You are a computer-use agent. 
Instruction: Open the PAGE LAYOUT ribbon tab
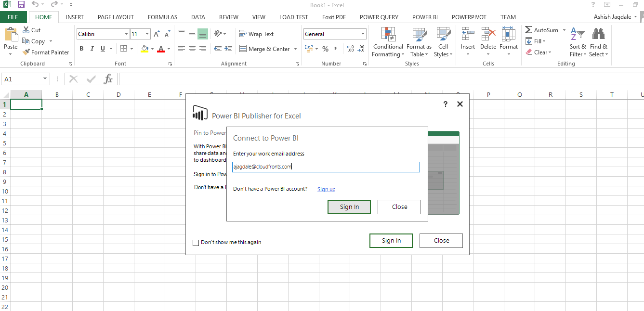(116, 17)
